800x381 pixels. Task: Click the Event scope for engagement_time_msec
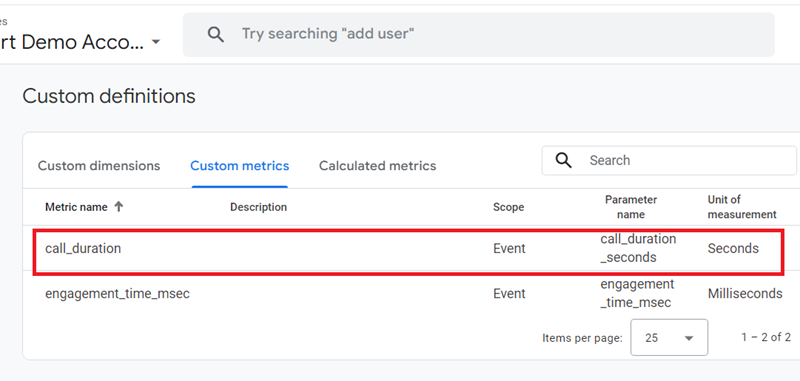coord(509,294)
